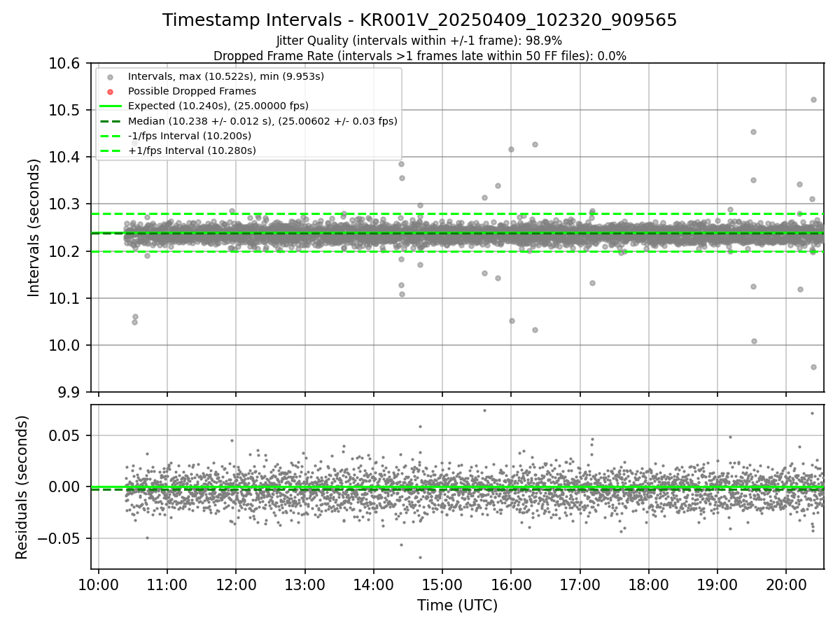Click the legend entry Intervals max min
This screenshot has height=630, width=840.
tap(226, 76)
